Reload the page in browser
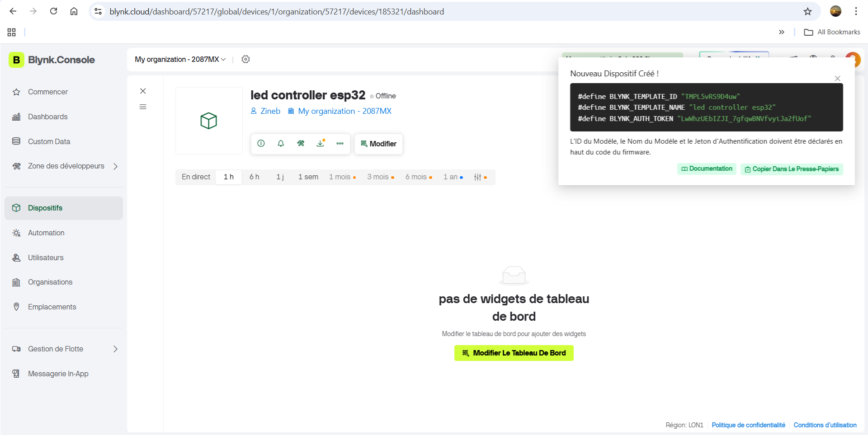Viewport: 868px width, 435px height. pos(53,11)
